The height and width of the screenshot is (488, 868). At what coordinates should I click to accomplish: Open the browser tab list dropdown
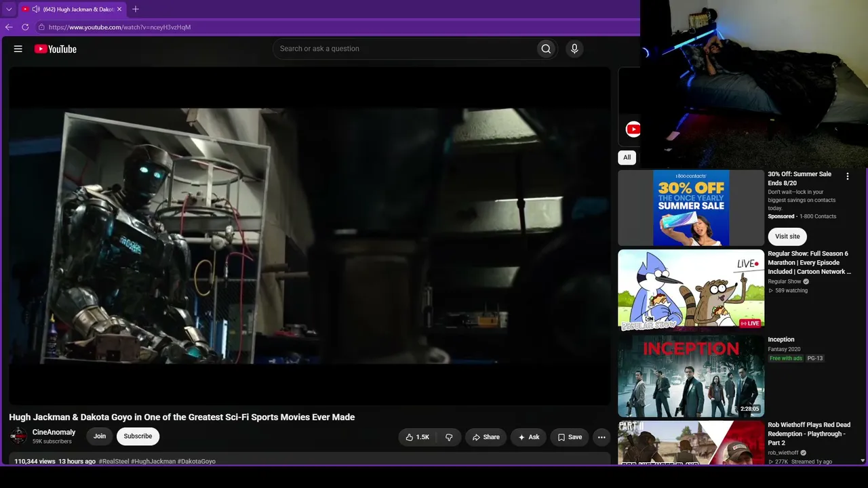(x=9, y=9)
